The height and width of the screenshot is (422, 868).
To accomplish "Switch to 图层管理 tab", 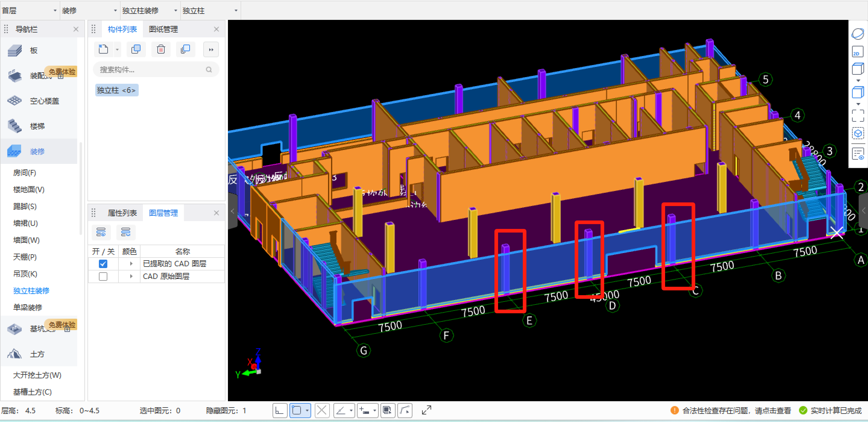I will 163,213.
